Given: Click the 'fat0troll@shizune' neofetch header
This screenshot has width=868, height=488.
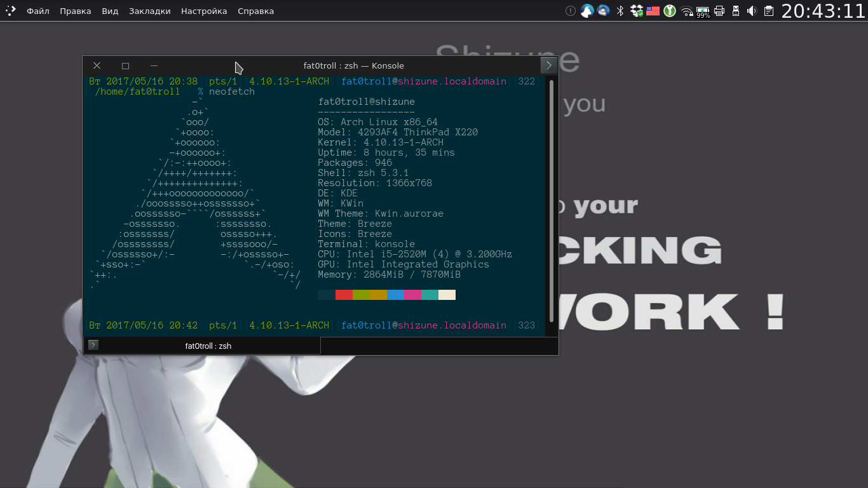Looking at the screenshot, I should point(367,102).
